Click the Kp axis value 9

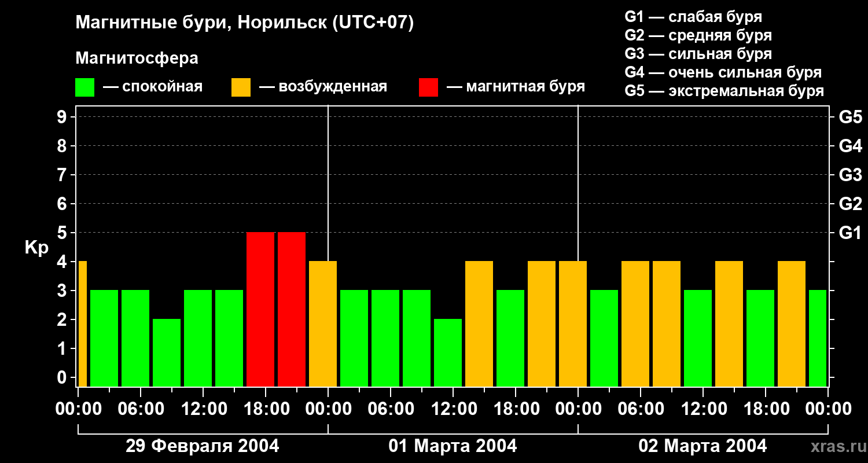pyautogui.click(x=63, y=117)
